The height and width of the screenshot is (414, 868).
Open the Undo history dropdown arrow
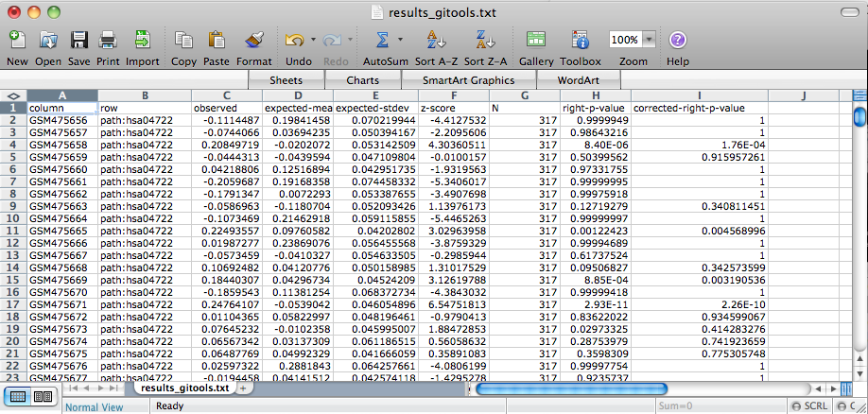(313, 40)
